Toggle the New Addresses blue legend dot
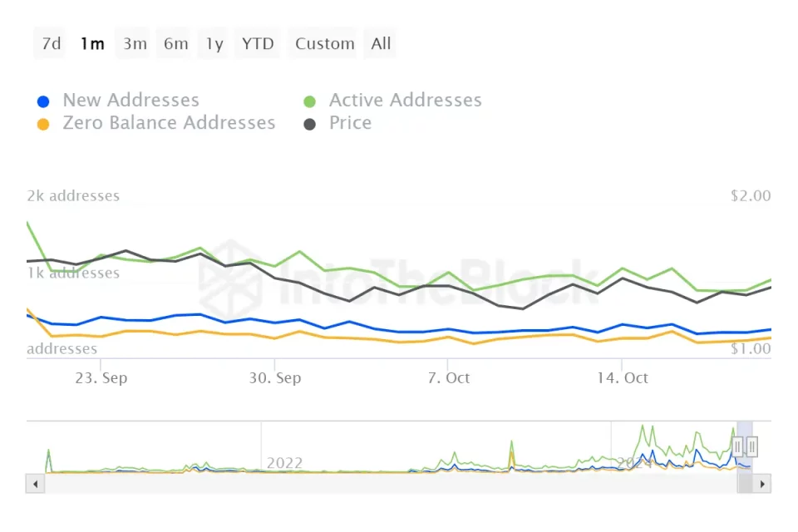Viewport: 798px width, 532px height. tap(44, 101)
